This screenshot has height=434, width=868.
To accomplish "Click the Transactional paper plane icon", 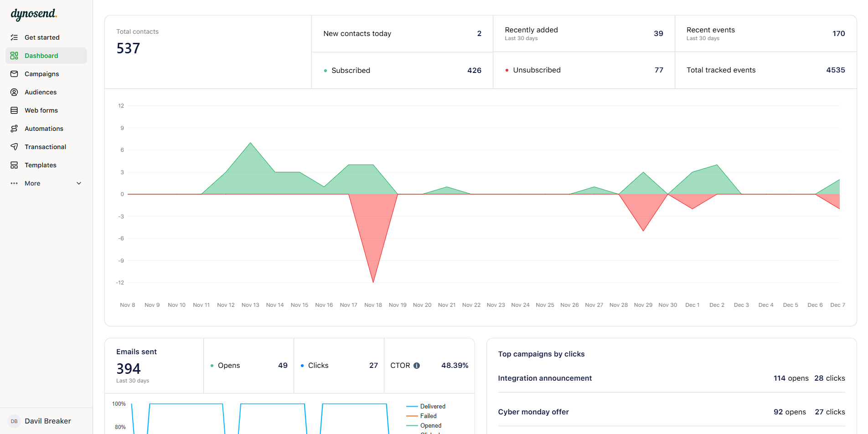I will (15, 146).
